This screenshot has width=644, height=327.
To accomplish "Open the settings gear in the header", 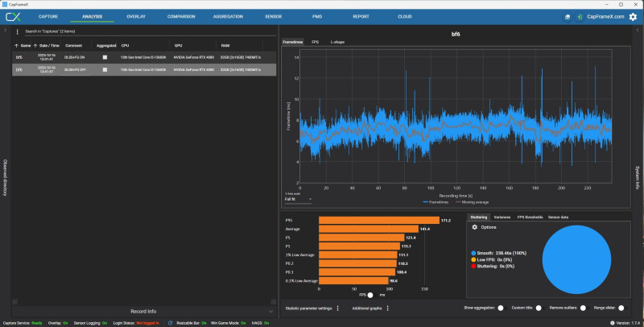I will pyautogui.click(x=633, y=16).
